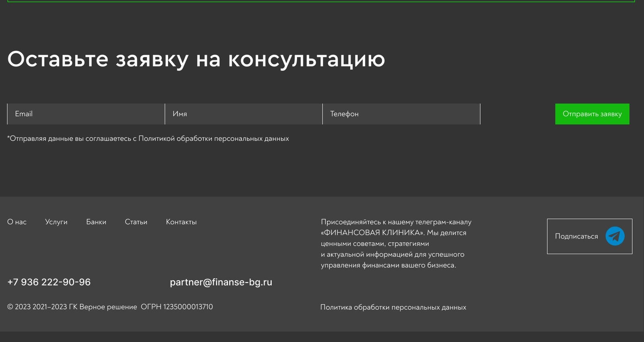Click the Telegram paper plane icon
Screen dimensions: 644x342
point(615,236)
